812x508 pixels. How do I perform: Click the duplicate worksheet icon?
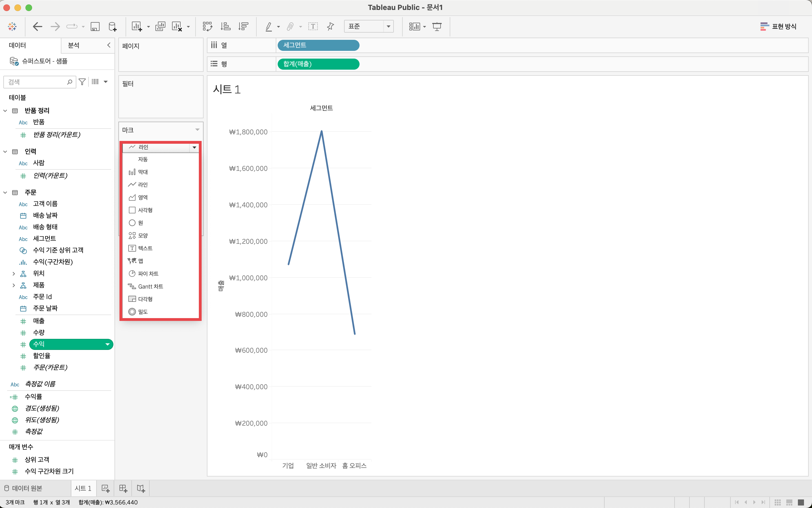click(160, 26)
